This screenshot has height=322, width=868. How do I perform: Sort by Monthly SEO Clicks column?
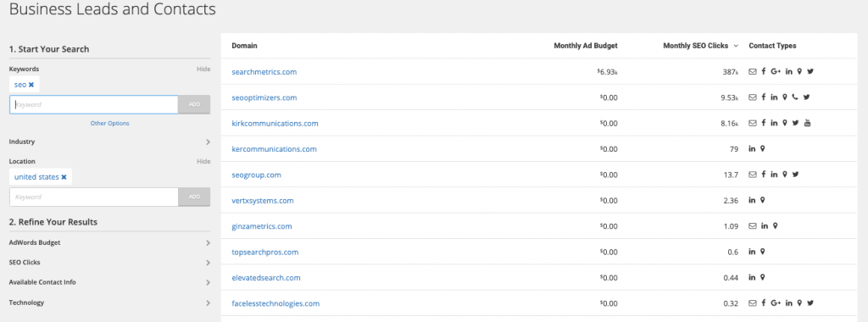700,46
